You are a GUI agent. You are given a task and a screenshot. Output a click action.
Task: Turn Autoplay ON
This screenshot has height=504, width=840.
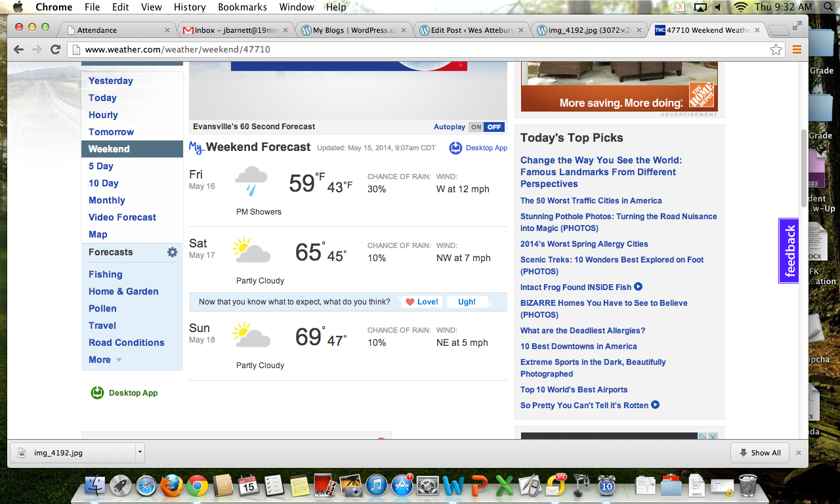click(x=476, y=127)
